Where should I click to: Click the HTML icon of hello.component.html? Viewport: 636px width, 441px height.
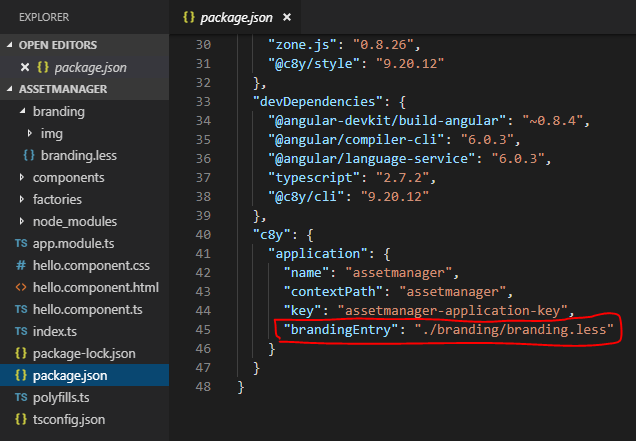21,287
